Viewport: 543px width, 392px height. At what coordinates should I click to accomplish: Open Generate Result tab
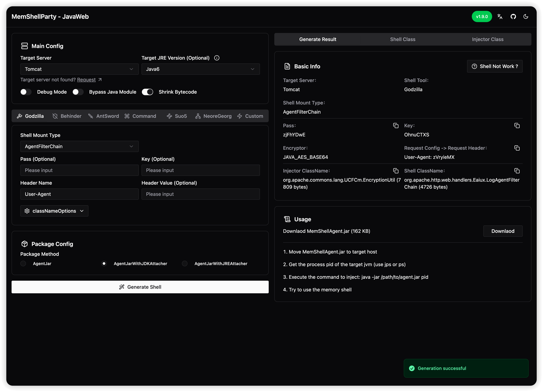point(318,39)
